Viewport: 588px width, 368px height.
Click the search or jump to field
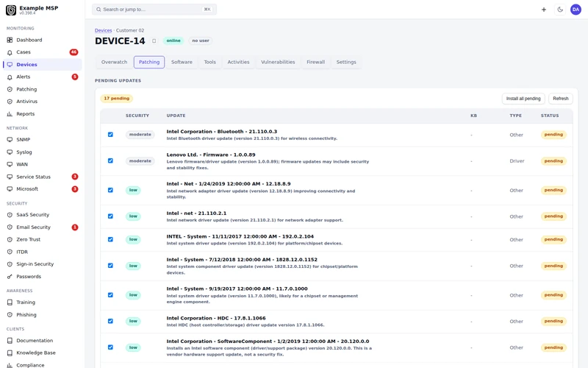[154, 10]
